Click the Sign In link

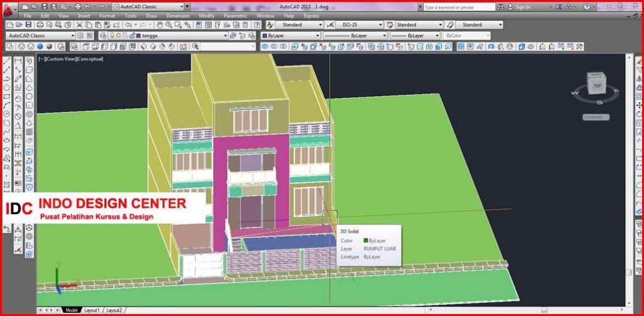pyautogui.click(x=523, y=7)
